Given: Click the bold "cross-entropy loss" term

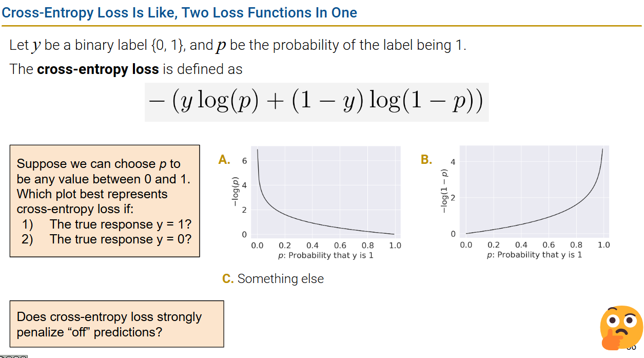Looking at the screenshot, I should click(97, 69).
